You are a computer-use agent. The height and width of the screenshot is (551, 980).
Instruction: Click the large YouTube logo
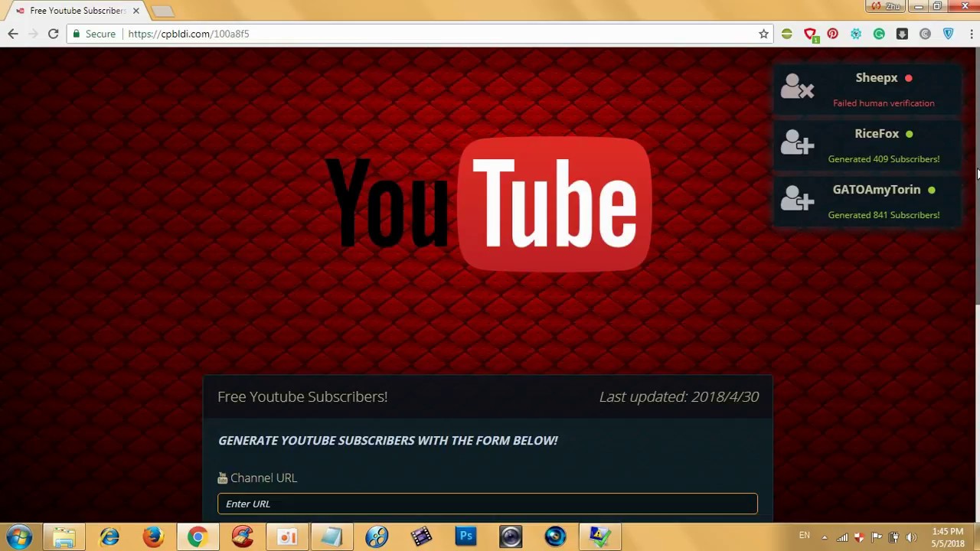point(488,204)
